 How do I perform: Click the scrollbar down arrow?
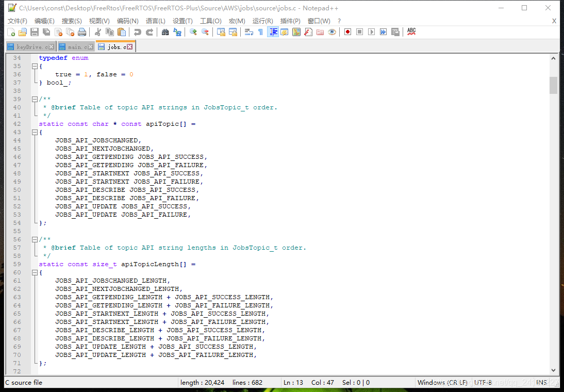[553, 370]
